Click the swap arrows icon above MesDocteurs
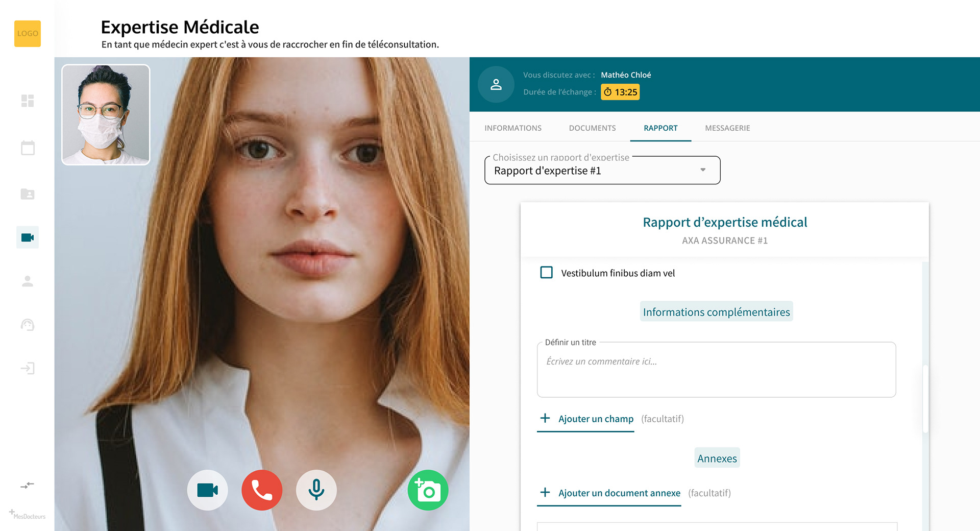This screenshot has width=980, height=531. [28, 485]
